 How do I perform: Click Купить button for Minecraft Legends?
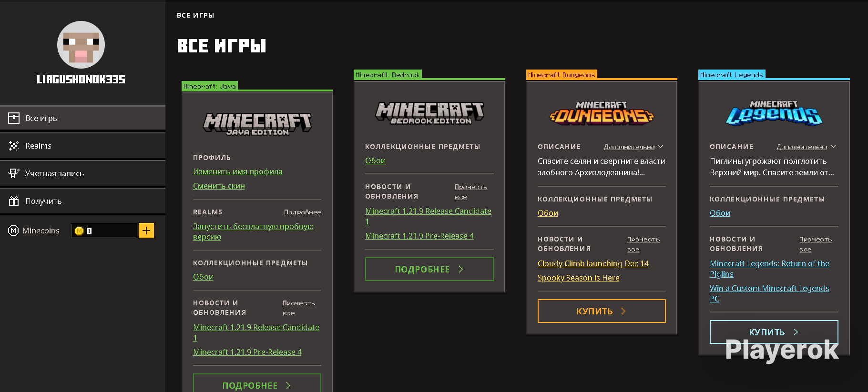click(774, 332)
